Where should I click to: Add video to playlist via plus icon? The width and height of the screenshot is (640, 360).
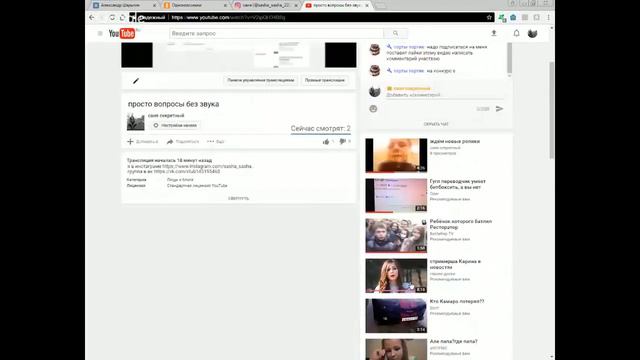point(142,142)
